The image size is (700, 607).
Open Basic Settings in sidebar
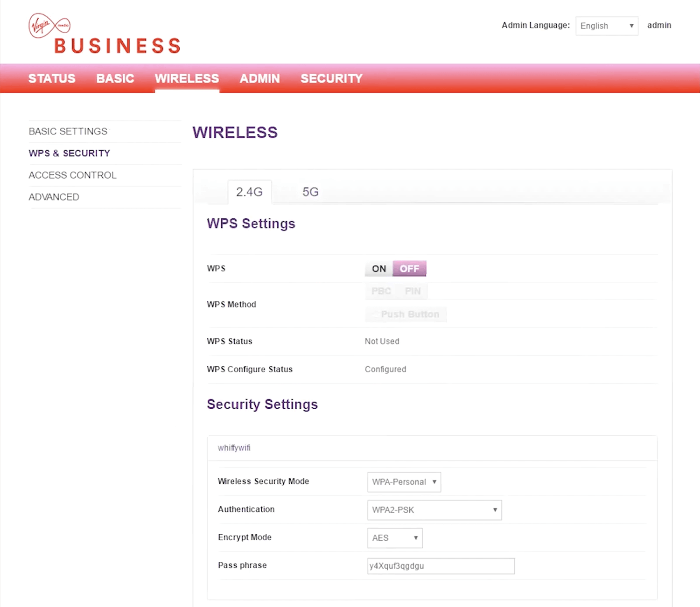68,132
